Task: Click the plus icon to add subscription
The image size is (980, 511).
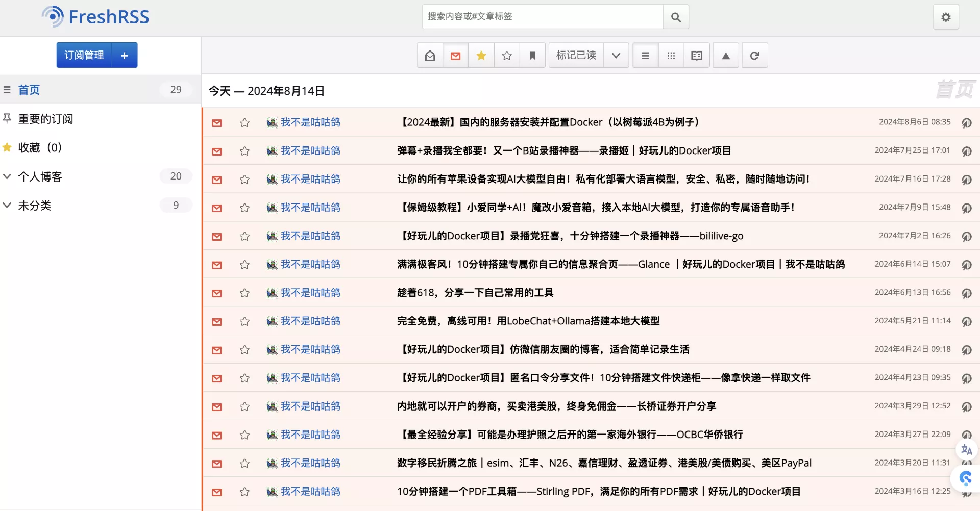Action: point(125,55)
